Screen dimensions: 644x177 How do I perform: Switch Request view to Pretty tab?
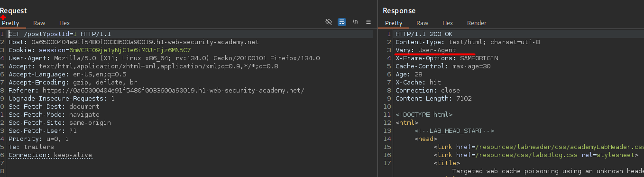point(10,23)
